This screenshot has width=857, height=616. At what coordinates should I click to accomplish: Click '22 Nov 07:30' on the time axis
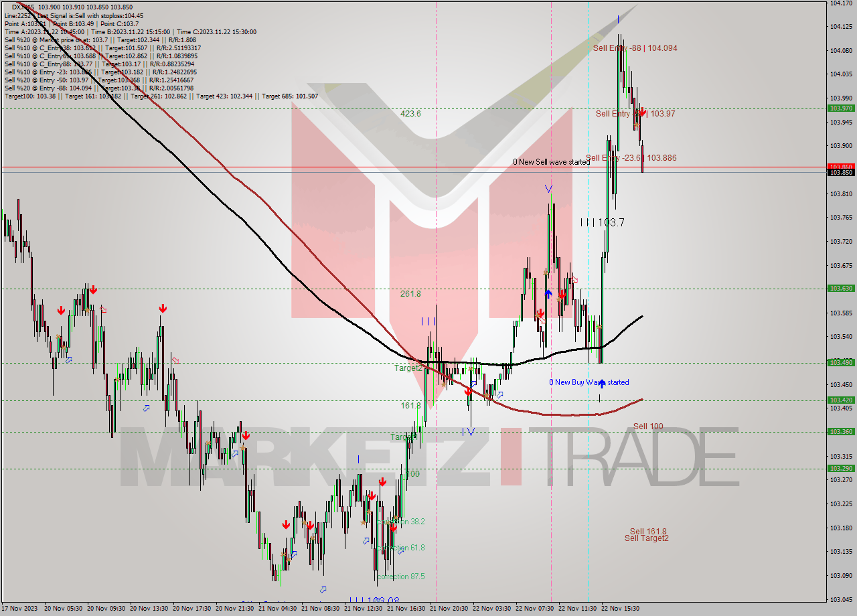tap(534, 609)
